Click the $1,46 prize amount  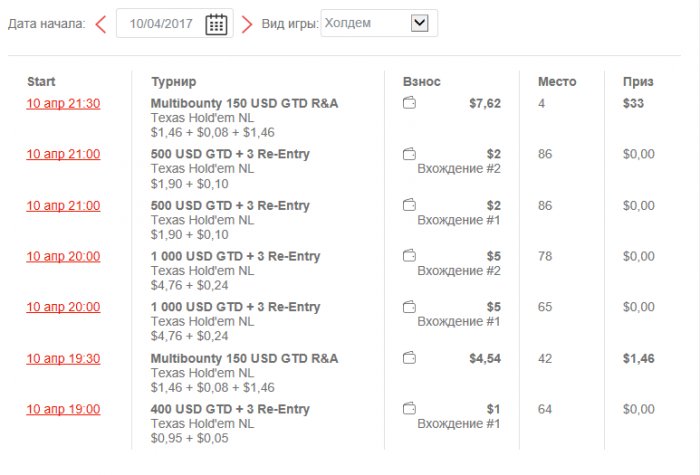pyautogui.click(x=638, y=358)
